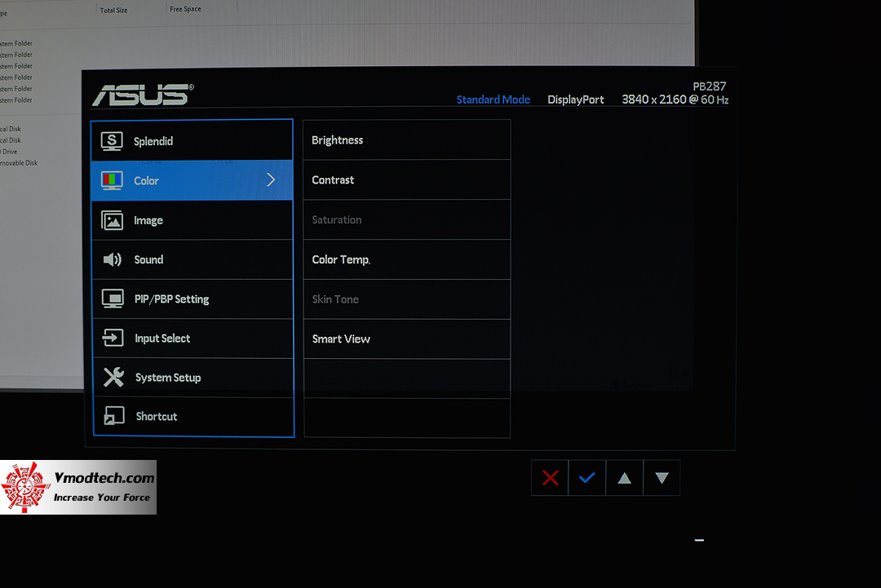The width and height of the screenshot is (881, 588).
Task: Open the PIP/PBP Setting menu
Action: click(193, 298)
